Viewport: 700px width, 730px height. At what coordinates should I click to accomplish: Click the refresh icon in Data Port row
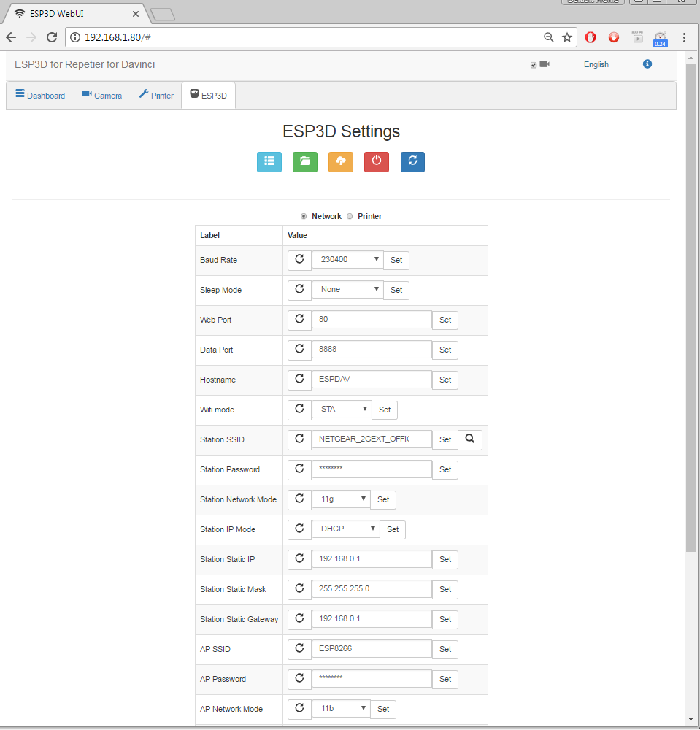pos(299,350)
